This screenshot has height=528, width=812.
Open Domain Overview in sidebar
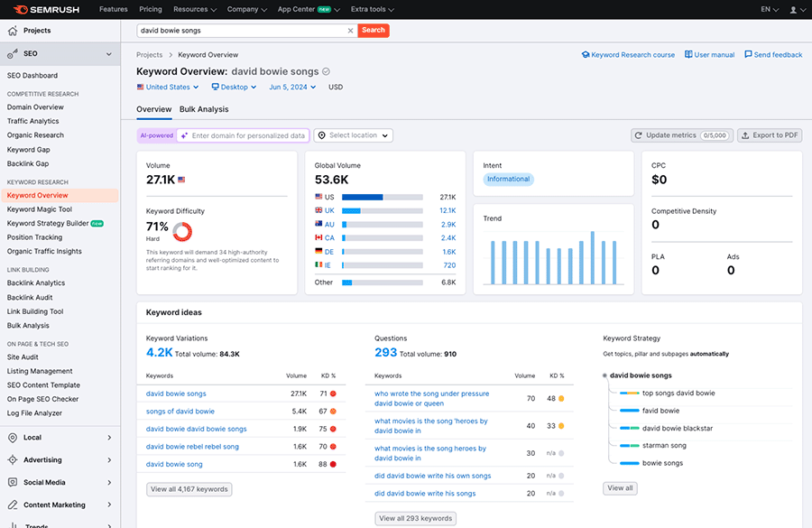point(35,107)
